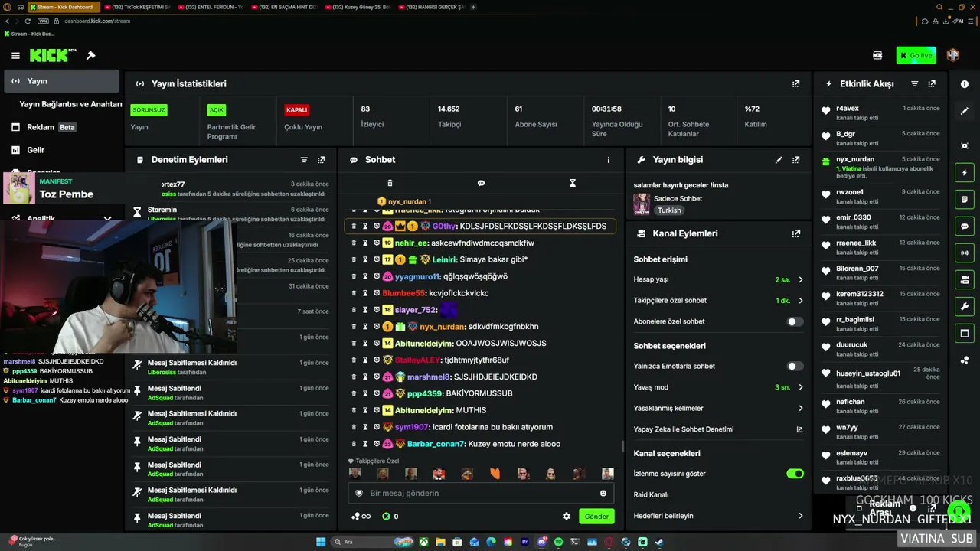The image size is (980, 551).
Task: Click the wrench icon in right sidebar
Action: click(965, 307)
